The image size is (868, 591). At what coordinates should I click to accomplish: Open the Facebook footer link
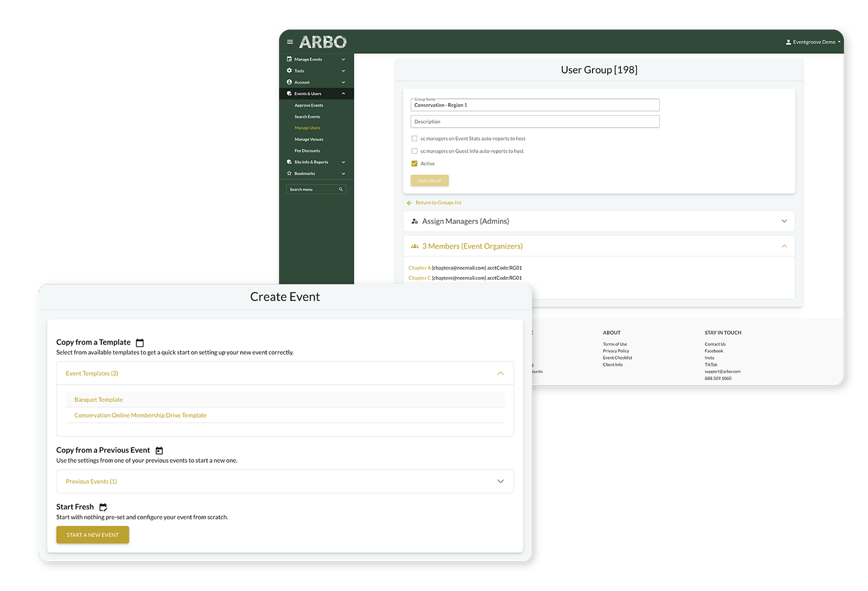click(x=714, y=351)
